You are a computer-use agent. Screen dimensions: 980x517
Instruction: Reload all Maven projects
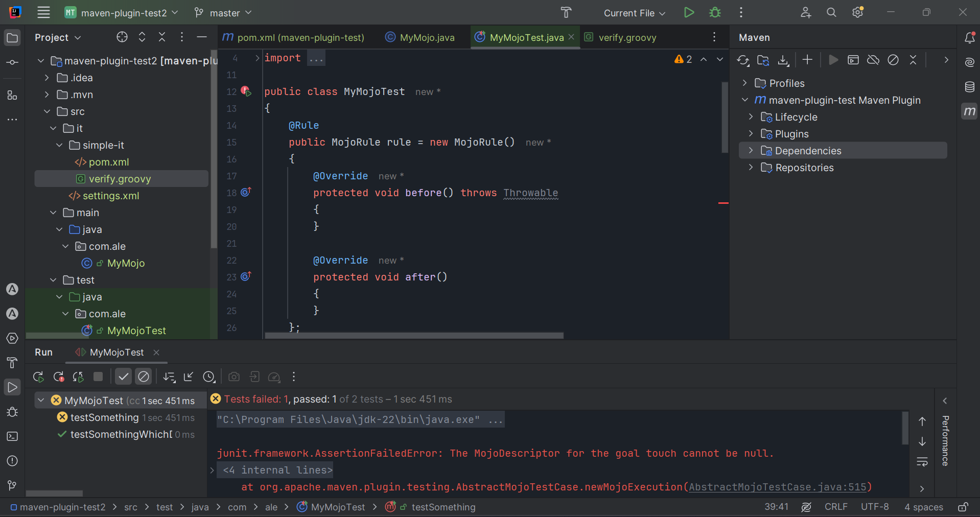743,60
